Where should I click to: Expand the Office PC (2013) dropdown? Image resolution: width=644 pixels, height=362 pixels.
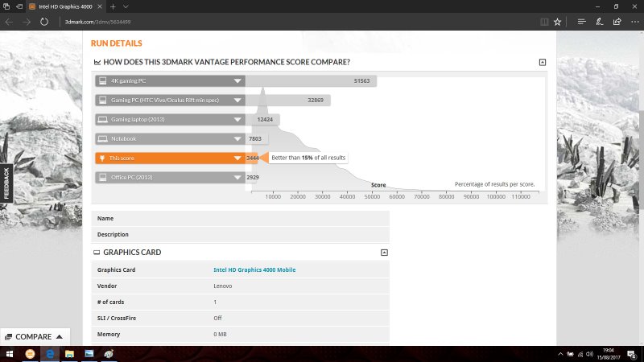click(x=237, y=177)
